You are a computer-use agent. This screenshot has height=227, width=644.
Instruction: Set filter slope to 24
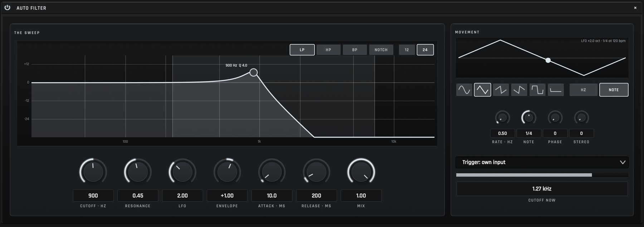pyautogui.click(x=425, y=50)
